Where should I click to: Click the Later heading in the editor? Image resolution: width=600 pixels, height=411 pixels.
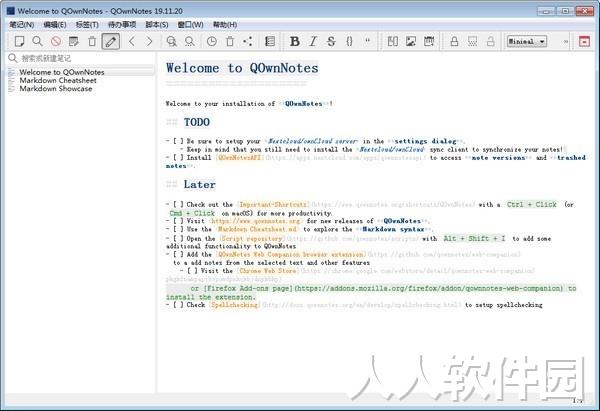point(199,184)
